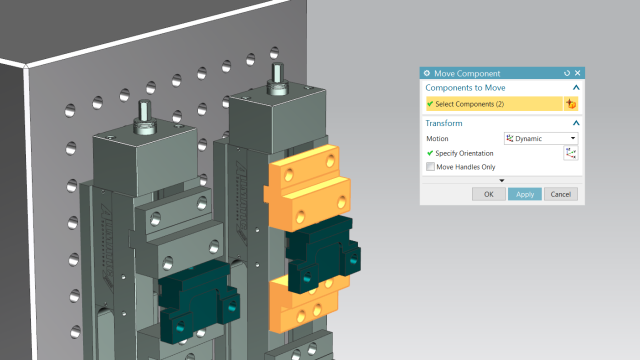The height and width of the screenshot is (360, 640).
Task: Click the OK button
Action: click(x=489, y=194)
